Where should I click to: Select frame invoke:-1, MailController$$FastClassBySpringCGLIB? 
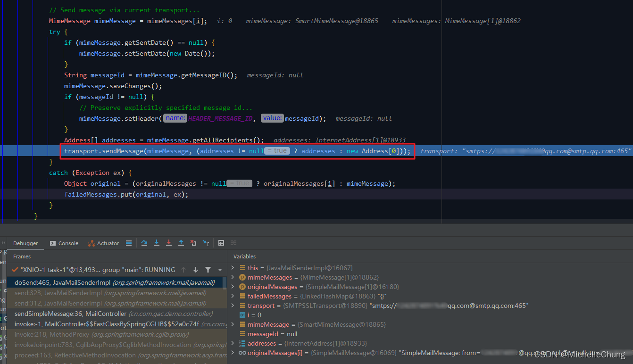pos(117,324)
